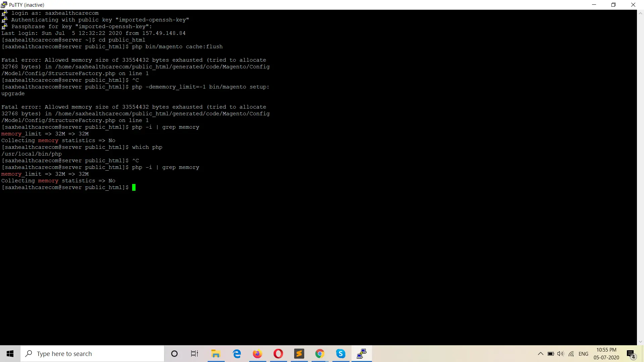Switch the ENG input language indicator
Viewport: 644px width, 362px height.
[584, 354]
